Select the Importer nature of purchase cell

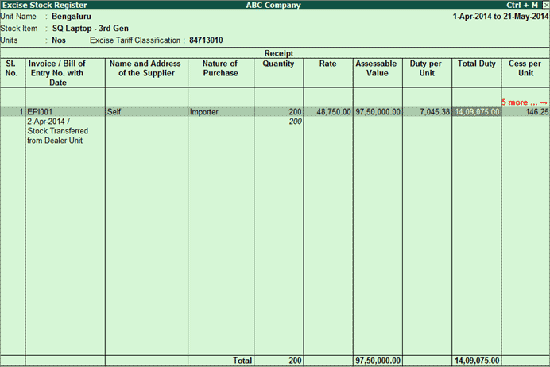tap(204, 112)
